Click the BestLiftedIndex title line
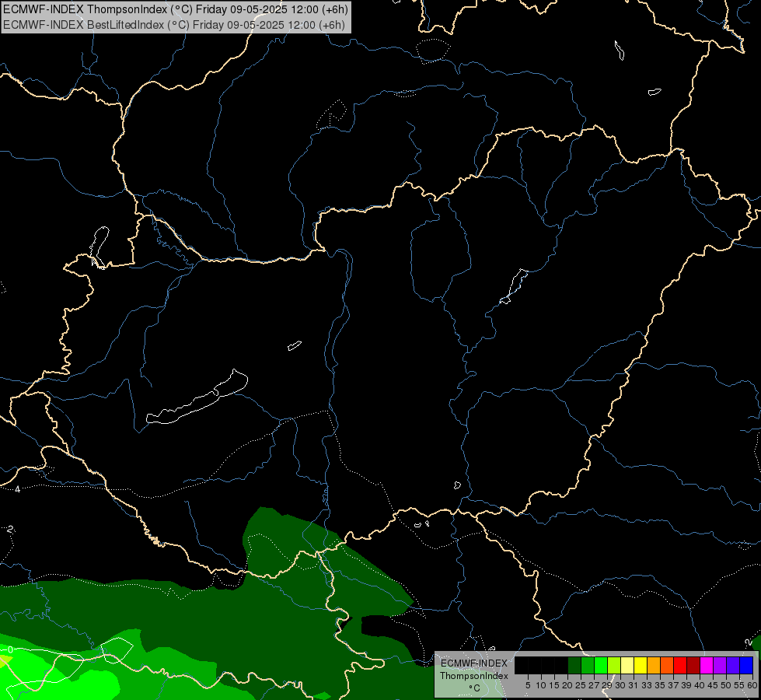This screenshot has height=700, width=761. pyautogui.click(x=174, y=25)
